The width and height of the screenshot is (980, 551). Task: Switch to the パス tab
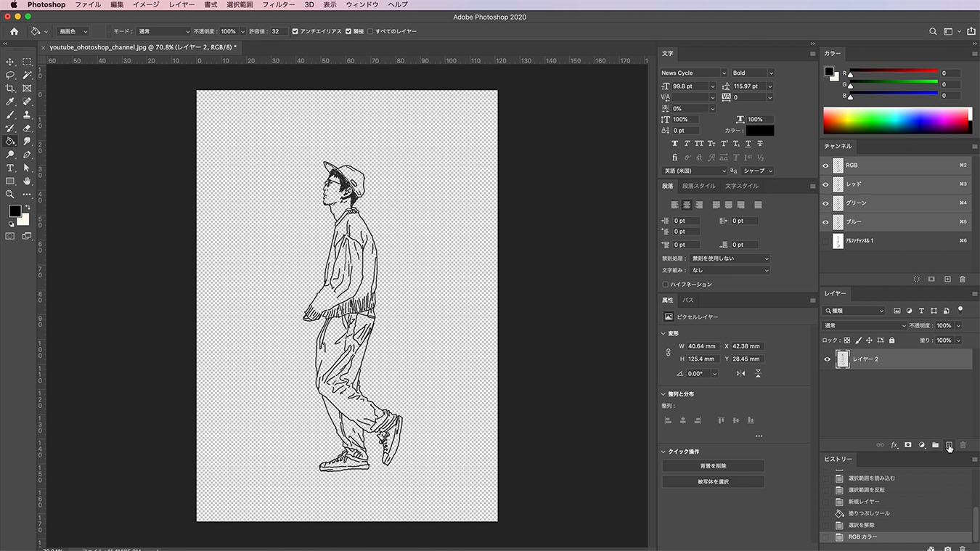pyautogui.click(x=687, y=300)
